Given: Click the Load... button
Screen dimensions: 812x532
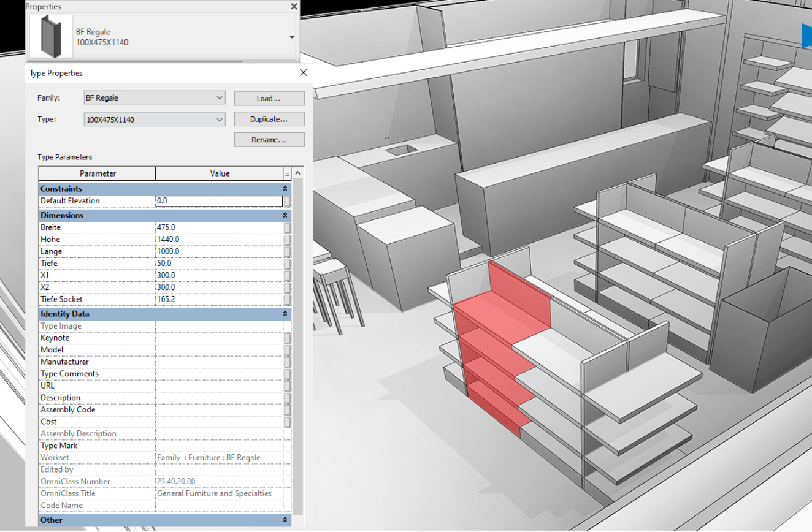Looking at the screenshot, I should pyautogui.click(x=269, y=99).
